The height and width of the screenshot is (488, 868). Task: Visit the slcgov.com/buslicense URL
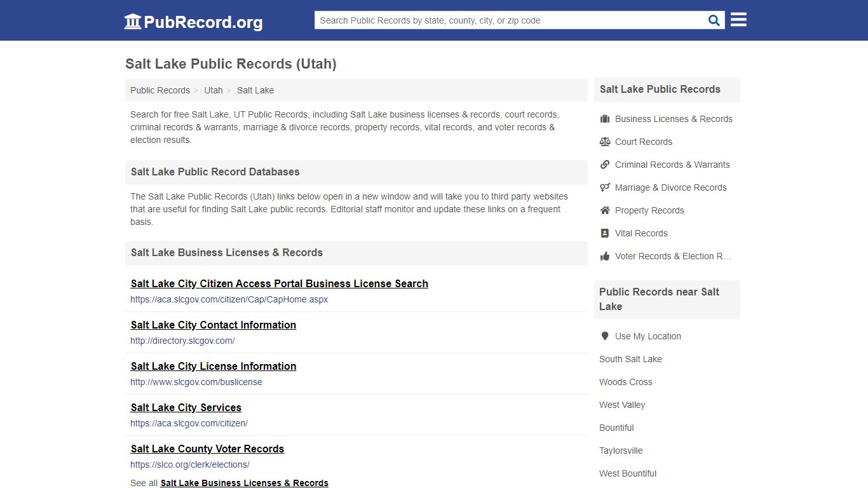point(196,382)
